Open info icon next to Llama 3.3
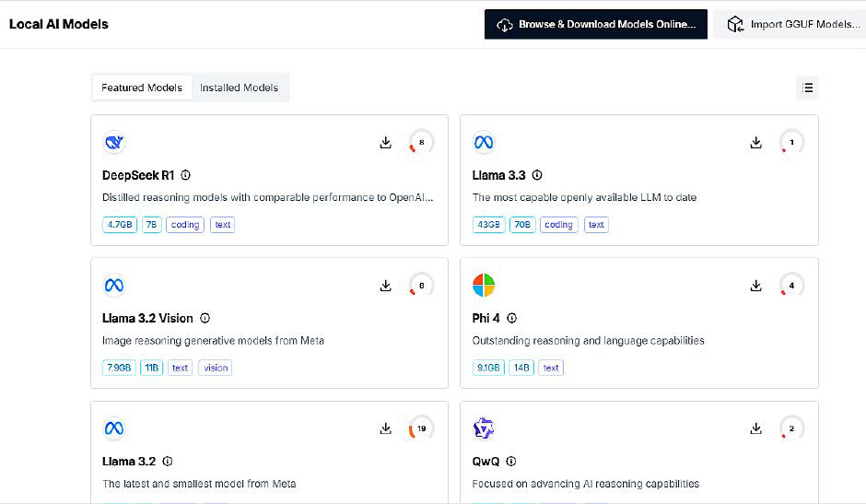The height and width of the screenshot is (504, 866). click(x=537, y=175)
